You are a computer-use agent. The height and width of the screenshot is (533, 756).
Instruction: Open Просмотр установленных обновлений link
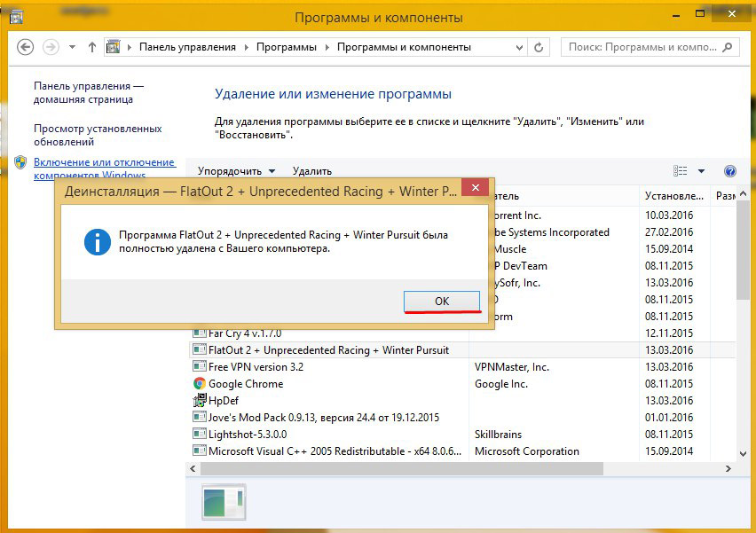click(x=98, y=135)
